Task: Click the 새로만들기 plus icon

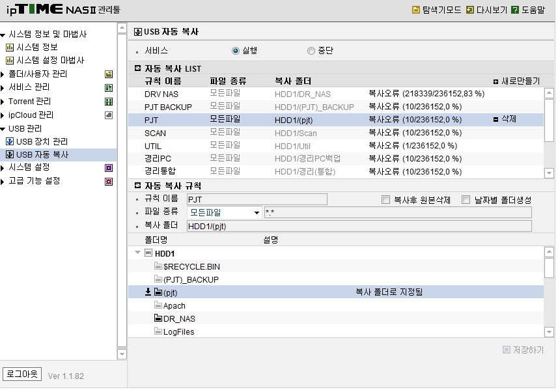Action: pyautogui.click(x=495, y=82)
